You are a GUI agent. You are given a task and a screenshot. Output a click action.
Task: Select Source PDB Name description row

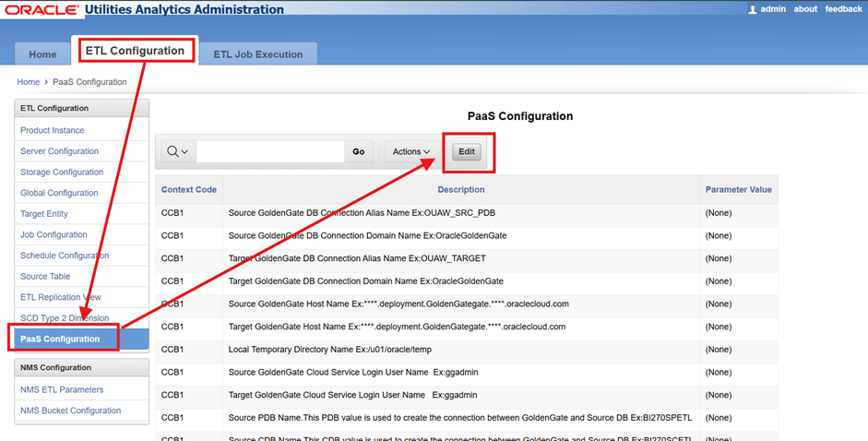point(466,418)
